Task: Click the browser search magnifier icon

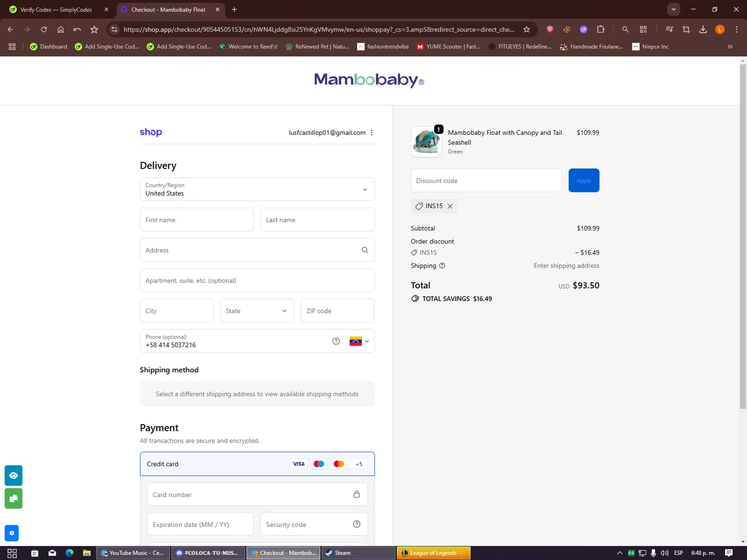Action: click(625, 29)
